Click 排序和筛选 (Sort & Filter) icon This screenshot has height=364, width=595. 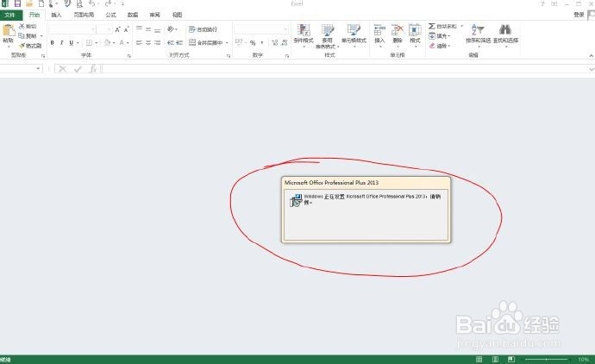coord(478,30)
